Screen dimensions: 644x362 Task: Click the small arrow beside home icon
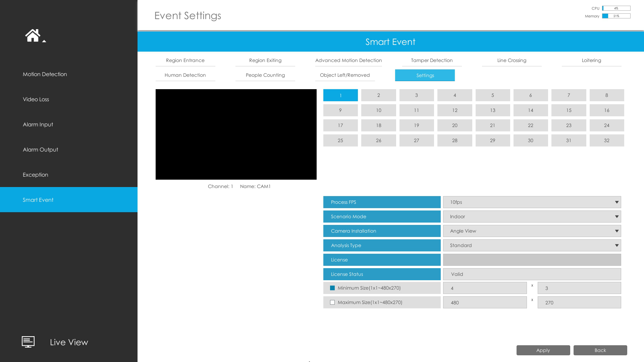44,41
